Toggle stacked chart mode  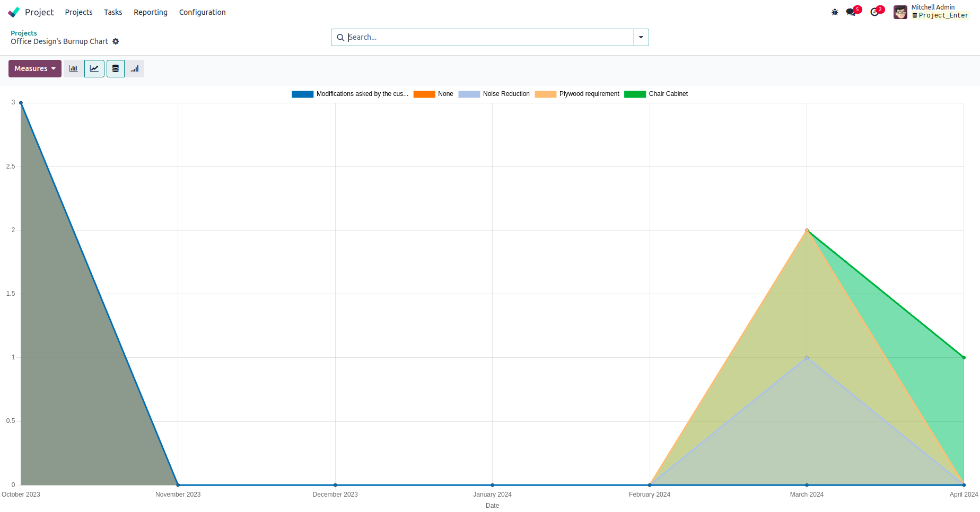[x=116, y=68]
